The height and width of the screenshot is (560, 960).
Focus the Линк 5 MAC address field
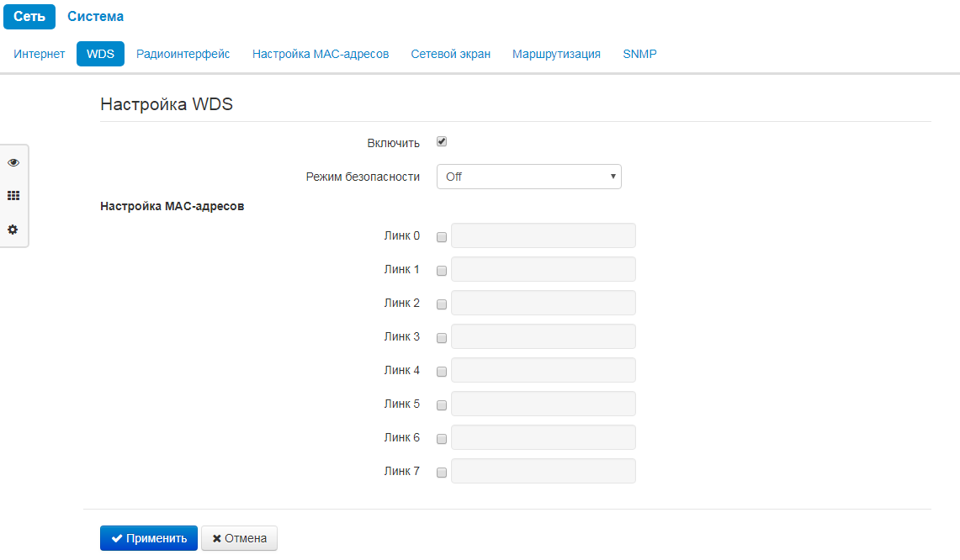pyautogui.click(x=543, y=404)
